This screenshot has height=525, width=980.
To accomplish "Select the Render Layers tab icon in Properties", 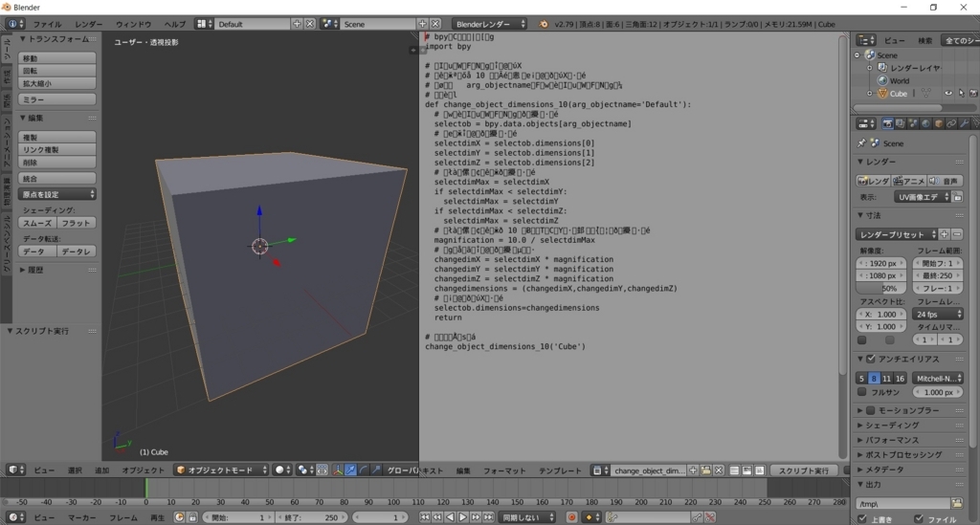I will coord(900,123).
